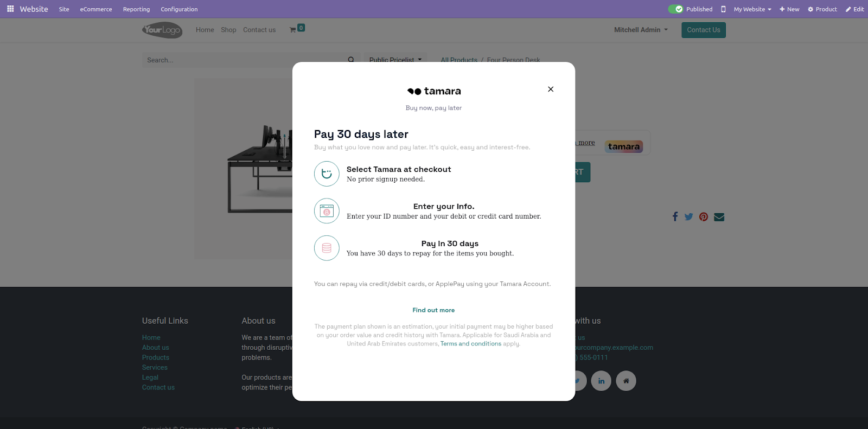The width and height of the screenshot is (868, 429).
Task: Open the My Website dropdown
Action: point(752,9)
